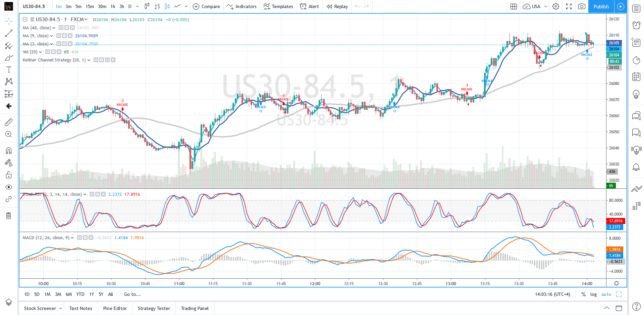Click the Publish button
The width and height of the screenshot is (644, 315).
601,6
